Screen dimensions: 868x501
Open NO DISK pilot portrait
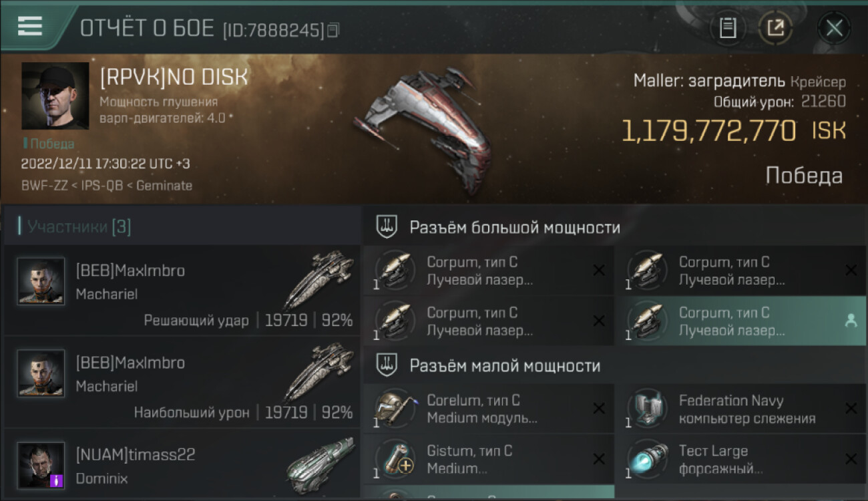(55, 96)
